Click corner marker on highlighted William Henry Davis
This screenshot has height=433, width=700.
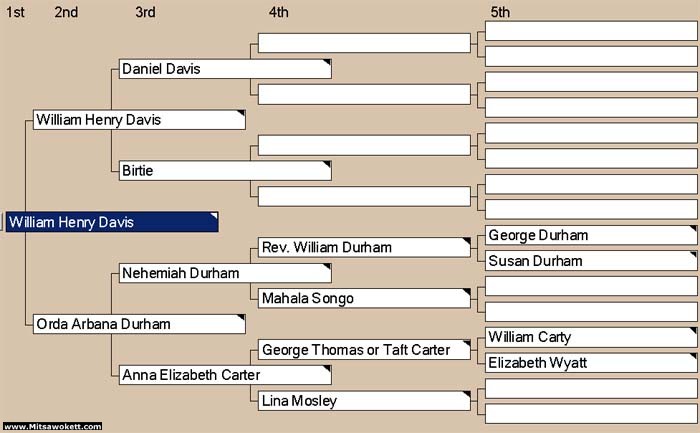[x=214, y=216]
